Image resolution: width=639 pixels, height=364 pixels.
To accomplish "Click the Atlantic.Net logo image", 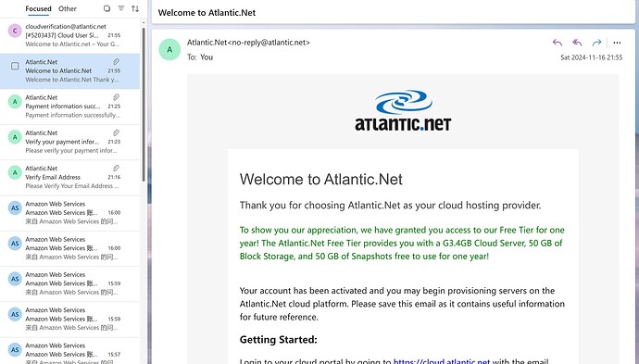I will click(403, 110).
